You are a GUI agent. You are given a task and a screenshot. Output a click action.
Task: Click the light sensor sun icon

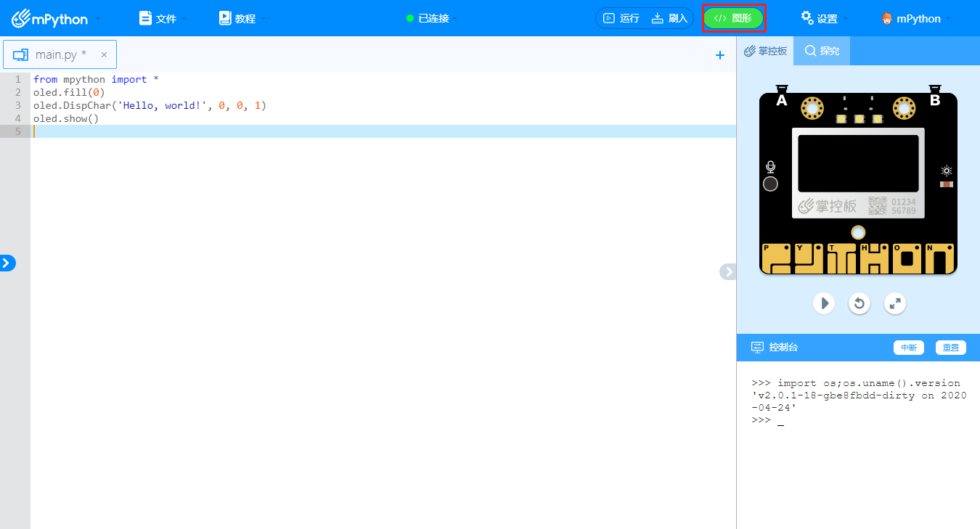click(x=947, y=171)
